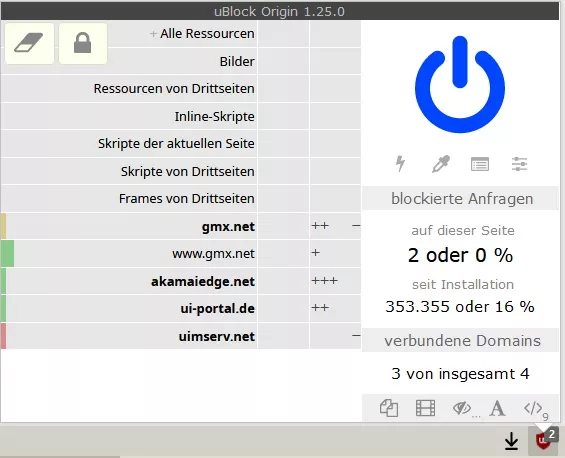Click the eraser revert-changes button
565x458 pixels.
(29, 43)
